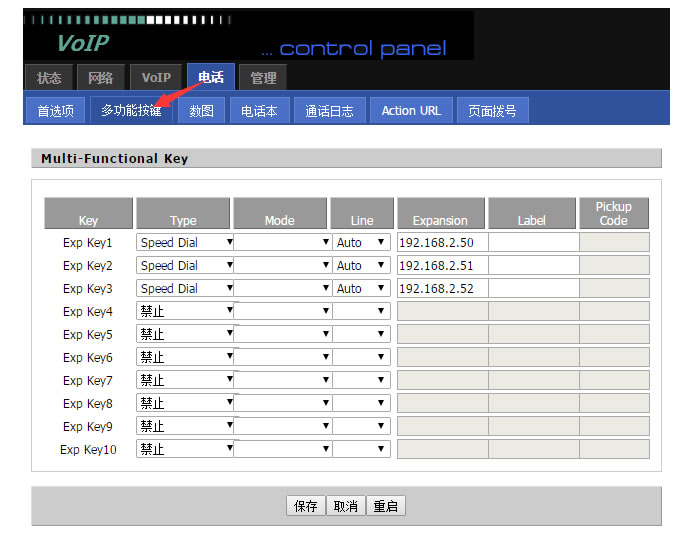
Task: Click the 取消 button
Action: click(x=345, y=506)
